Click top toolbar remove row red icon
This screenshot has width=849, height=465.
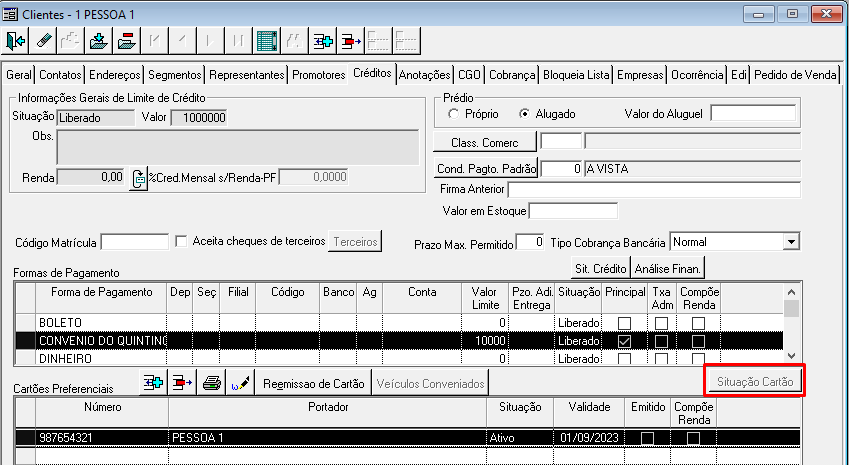(x=351, y=41)
